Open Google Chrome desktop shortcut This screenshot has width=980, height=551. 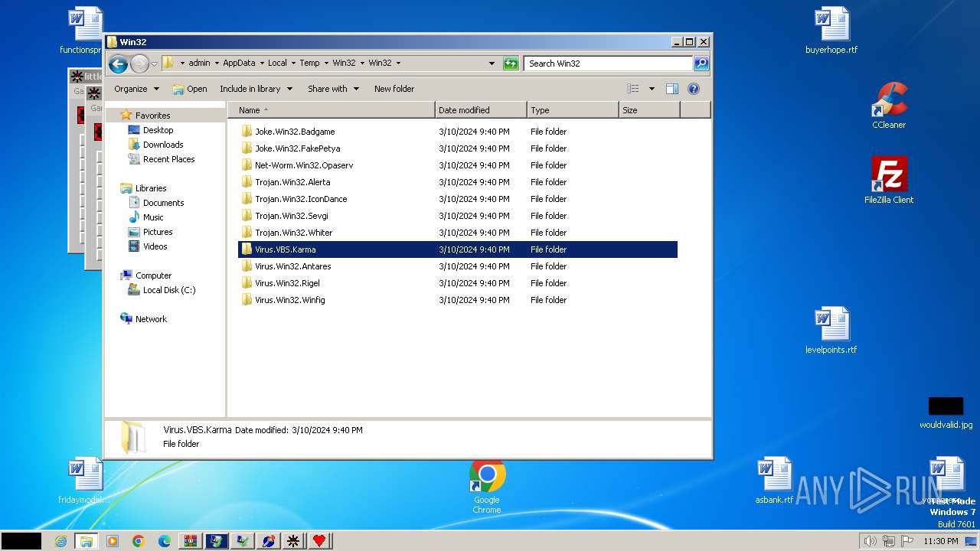coord(487,486)
